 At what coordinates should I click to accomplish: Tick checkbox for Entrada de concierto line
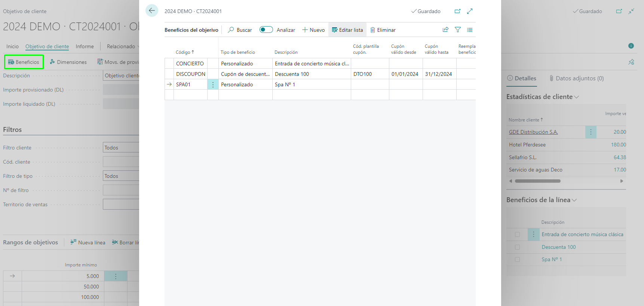click(x=517, y=235)
